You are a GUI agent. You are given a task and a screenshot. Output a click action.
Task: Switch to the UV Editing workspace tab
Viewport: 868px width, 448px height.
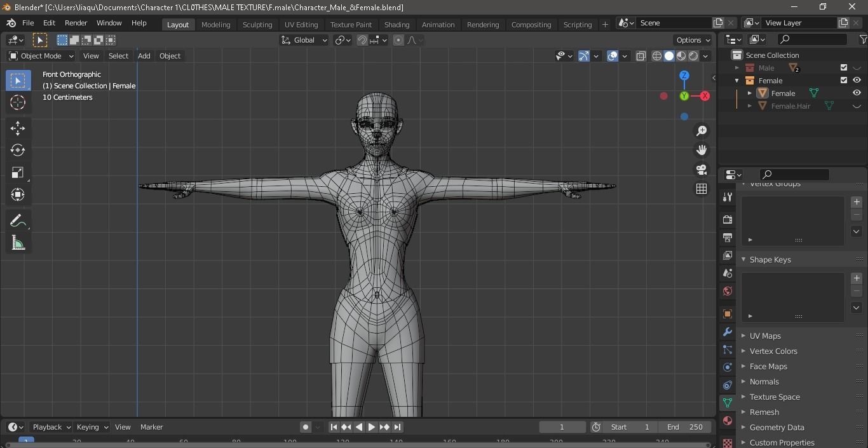coord(301,24)
